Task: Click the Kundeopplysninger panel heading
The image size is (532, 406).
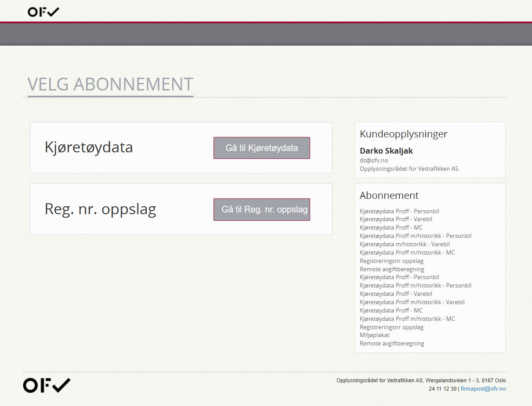Action: click(403, 134)
